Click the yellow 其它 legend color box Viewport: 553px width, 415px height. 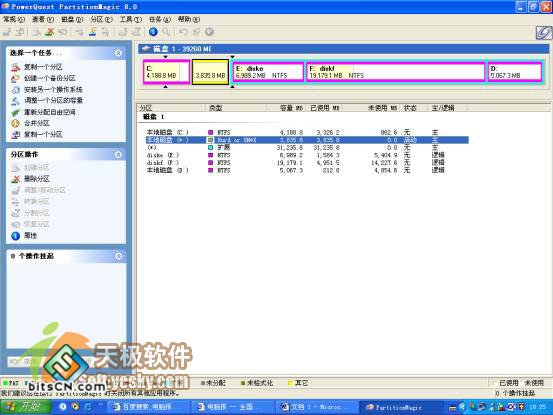(x=290, y=383)
